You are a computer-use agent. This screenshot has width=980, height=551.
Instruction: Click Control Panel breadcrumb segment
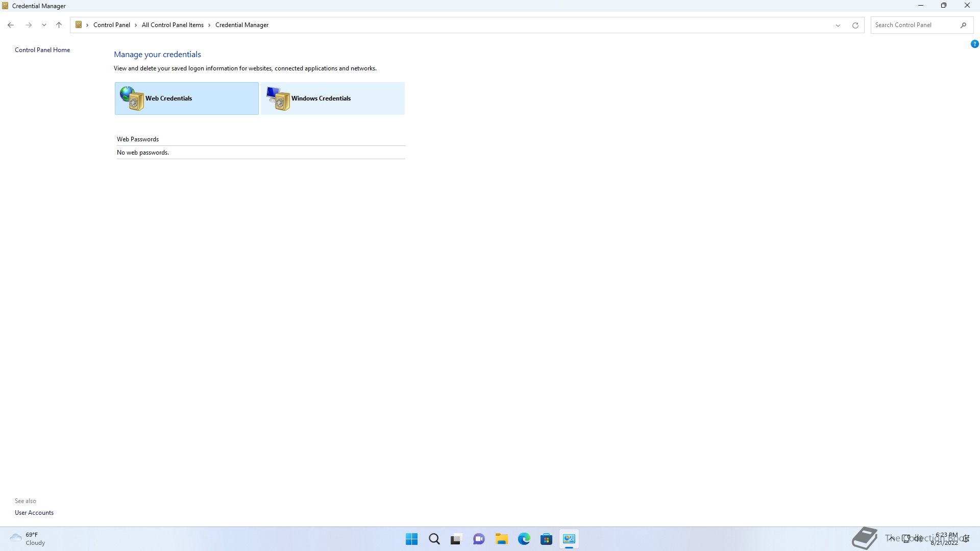tap(111, 25)
